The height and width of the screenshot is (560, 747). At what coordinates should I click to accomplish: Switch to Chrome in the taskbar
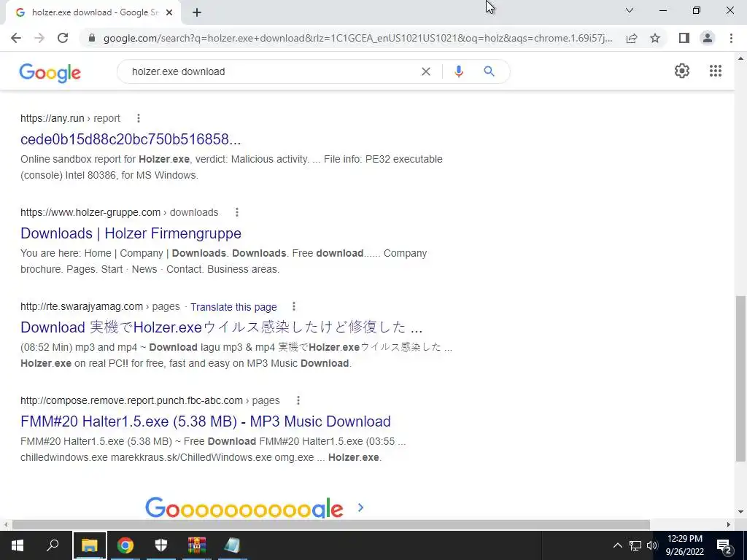tap(125, 545)
